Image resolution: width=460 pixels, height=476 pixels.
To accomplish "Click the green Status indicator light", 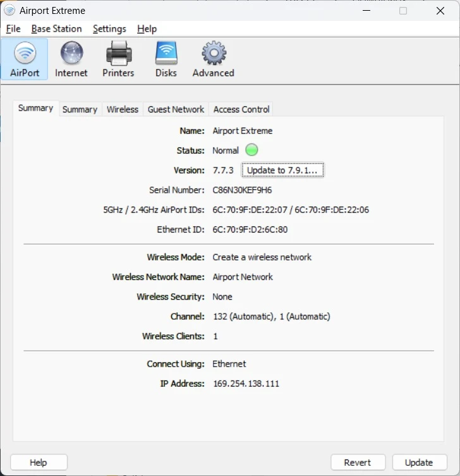I will (x=251, y=150).
